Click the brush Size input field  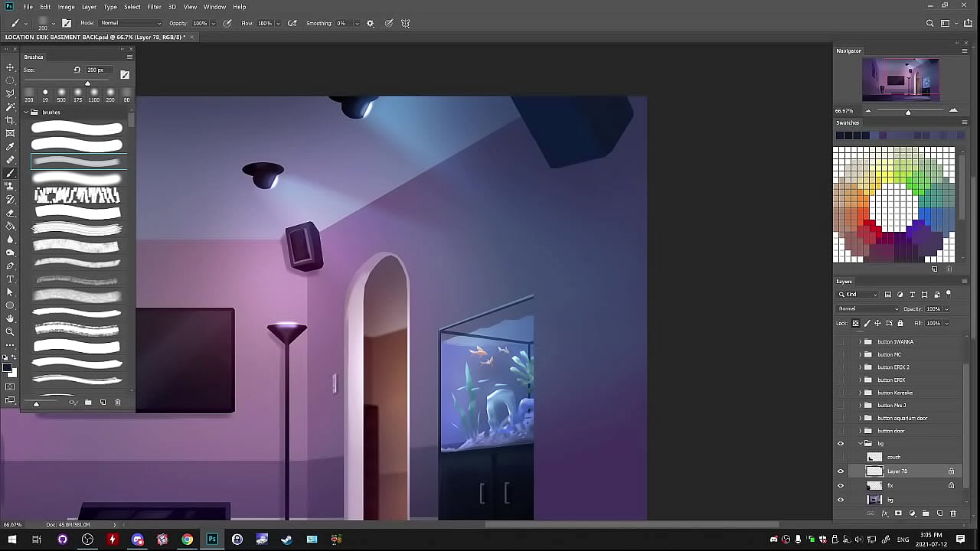pos(99,70)
